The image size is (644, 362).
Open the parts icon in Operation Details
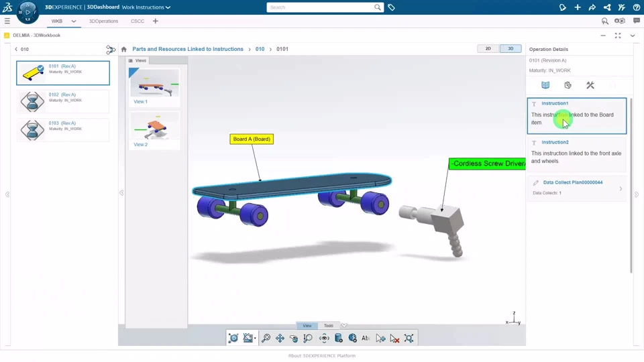click(x=568, y=85)
